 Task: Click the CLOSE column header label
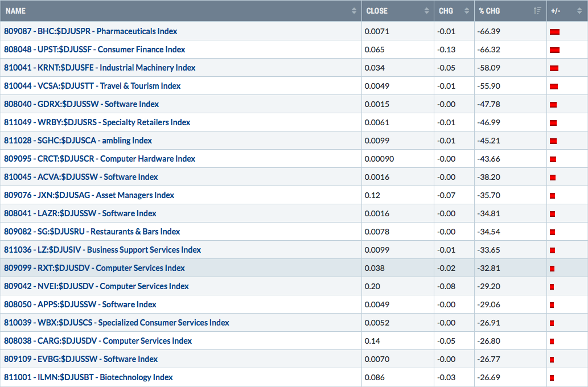pyautogui.click(x=377, y=11)
